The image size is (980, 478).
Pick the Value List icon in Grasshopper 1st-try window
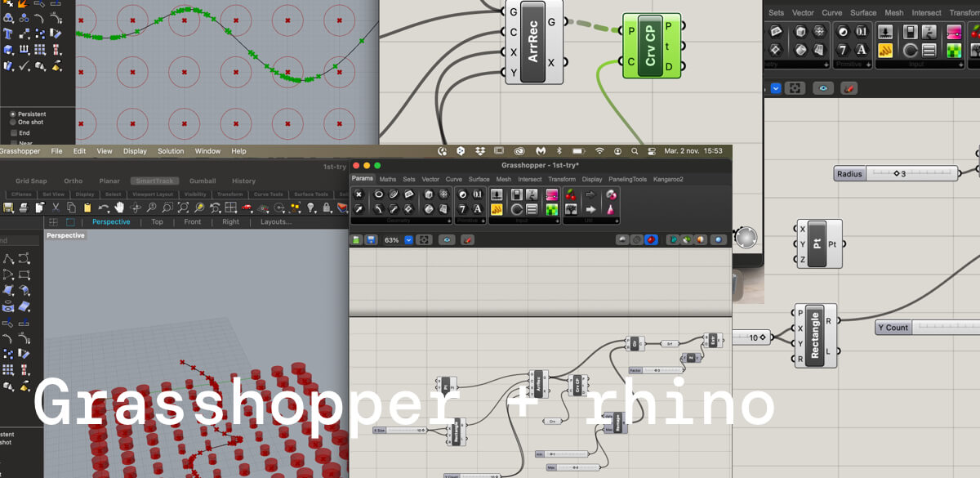coord(531,209)
